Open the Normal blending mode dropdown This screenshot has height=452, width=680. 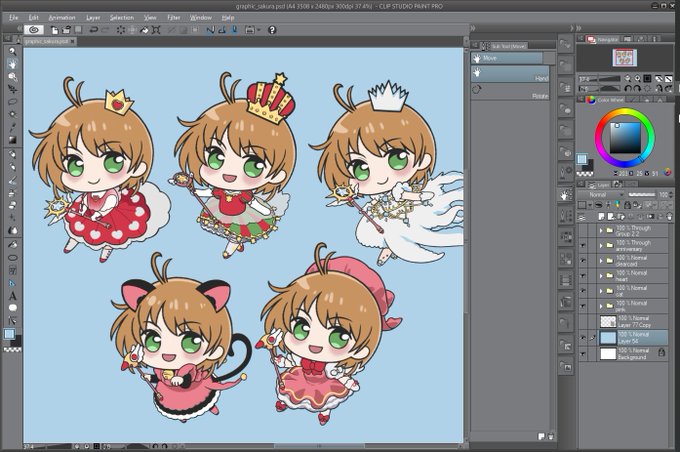(x=602, y=195)
